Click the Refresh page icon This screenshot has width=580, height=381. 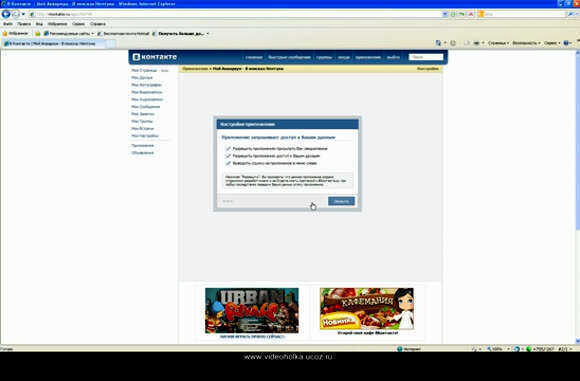[462, 14]
